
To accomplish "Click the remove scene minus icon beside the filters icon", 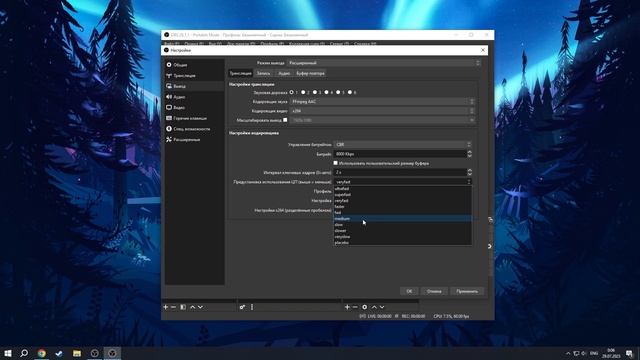I will (x=173, y=307).
